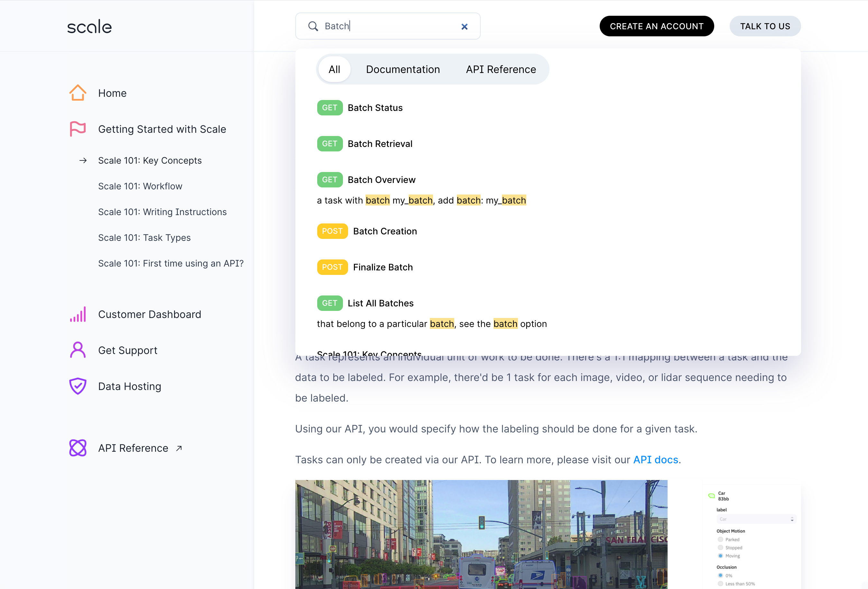Click the Customer Dashboard bar-chart icon
Viewport: 868px width, 589px height.
click(x=78, y=314)
